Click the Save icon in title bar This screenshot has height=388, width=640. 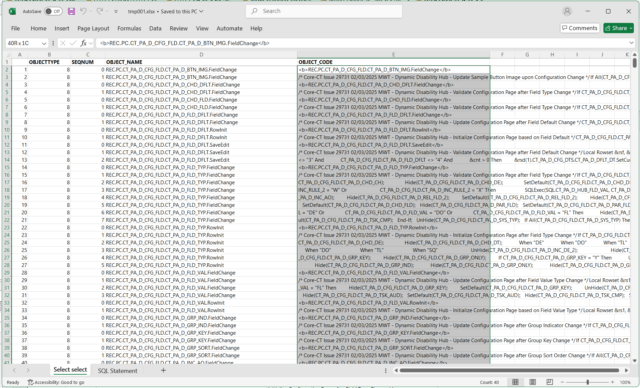coord(71,11)
